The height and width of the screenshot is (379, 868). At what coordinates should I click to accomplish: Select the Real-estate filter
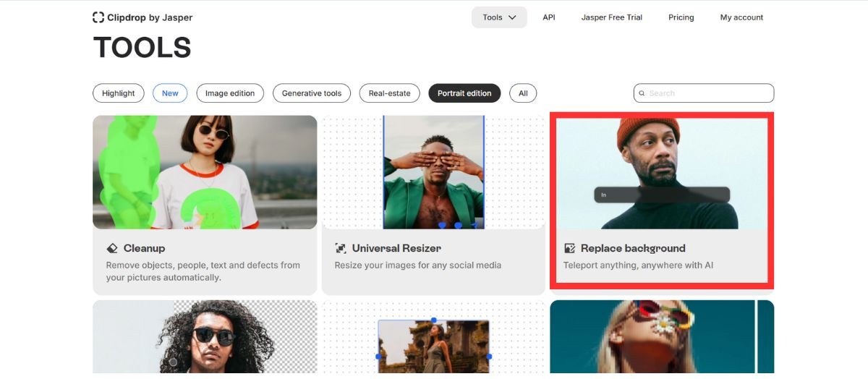click(389, 93)
